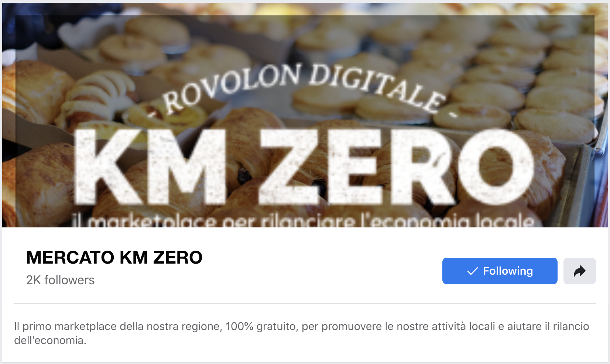This screenshot has height=364, width=610.
Task: Click the share arrow icon button
Action: pos(579,271)
